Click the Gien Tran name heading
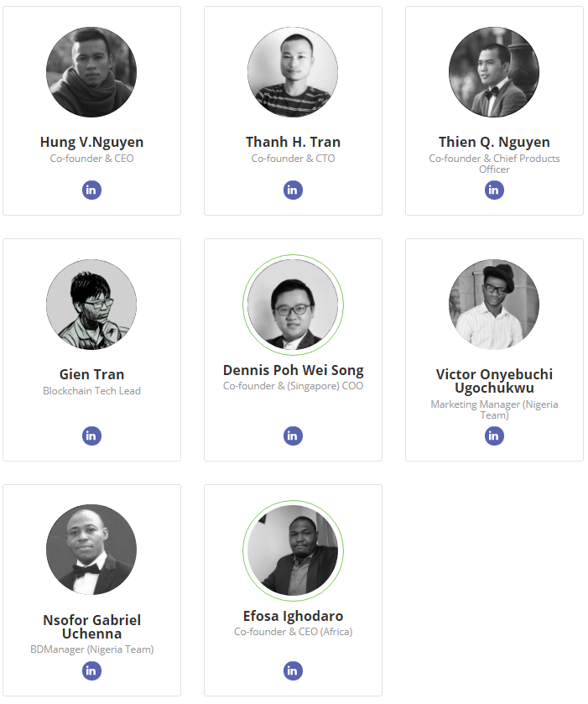The width and height of the screenshot is (588, 704). pyautogui.click(x=91, y=374)
